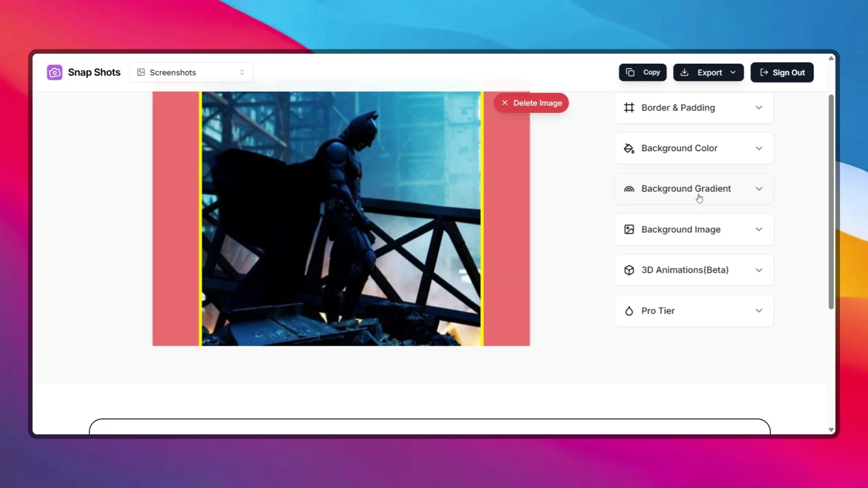Click the droplet icon for Pro Tier
Image resolution: width=868 pixels, height=488 pixels.
coord(629,311)
